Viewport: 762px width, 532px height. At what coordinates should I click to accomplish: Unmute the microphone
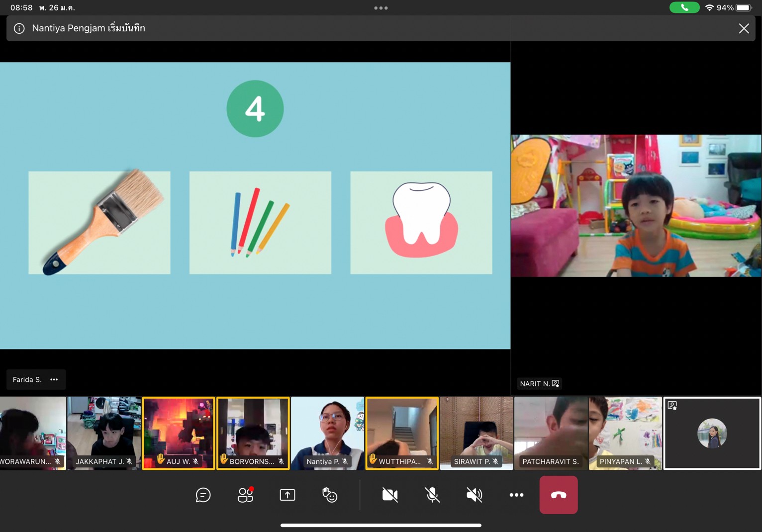tap(432, 495)
